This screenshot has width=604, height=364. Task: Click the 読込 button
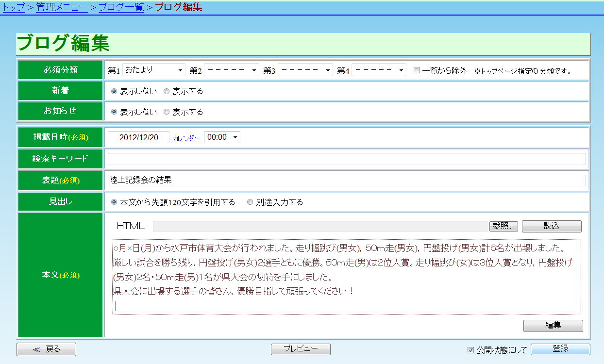(552, 226)
